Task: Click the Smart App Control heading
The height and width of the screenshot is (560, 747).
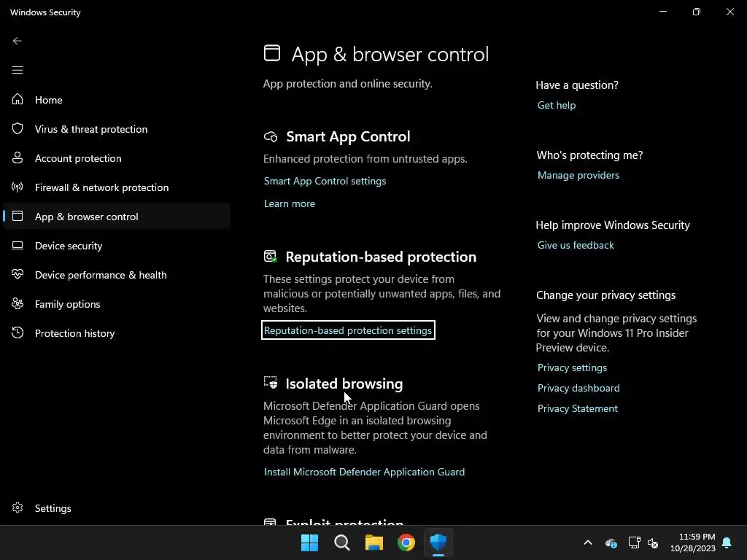Action: pos(348,136)
